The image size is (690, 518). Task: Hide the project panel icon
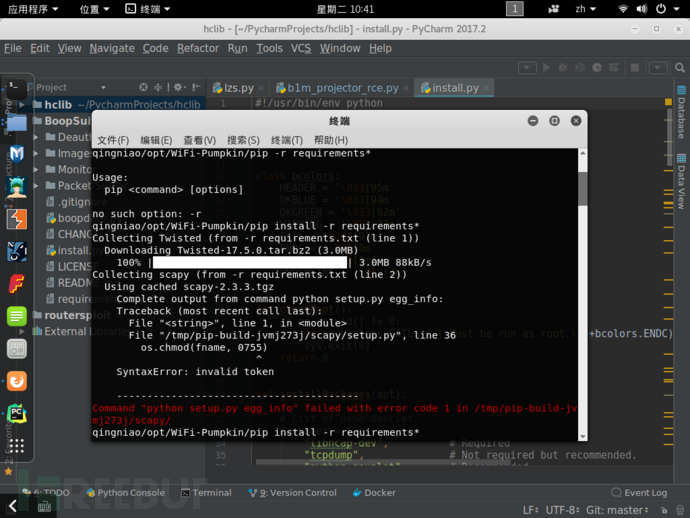click(196, 87)
